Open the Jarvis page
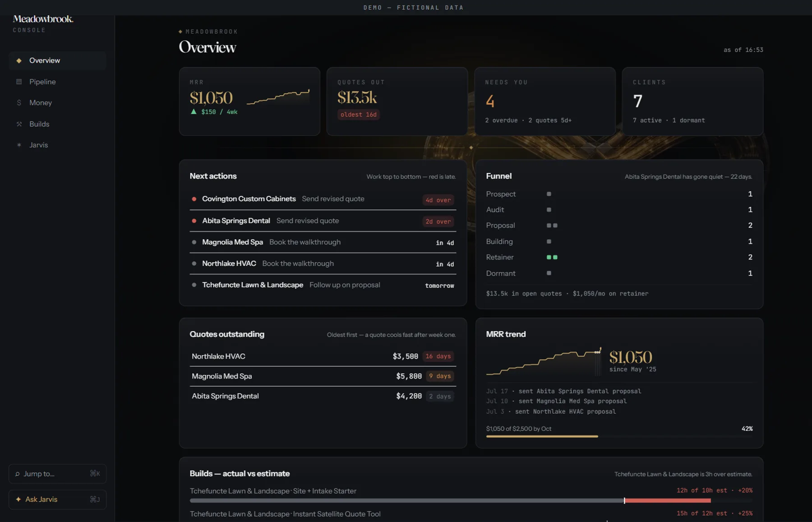The image size is (812, 522). [x=57, y=145]
